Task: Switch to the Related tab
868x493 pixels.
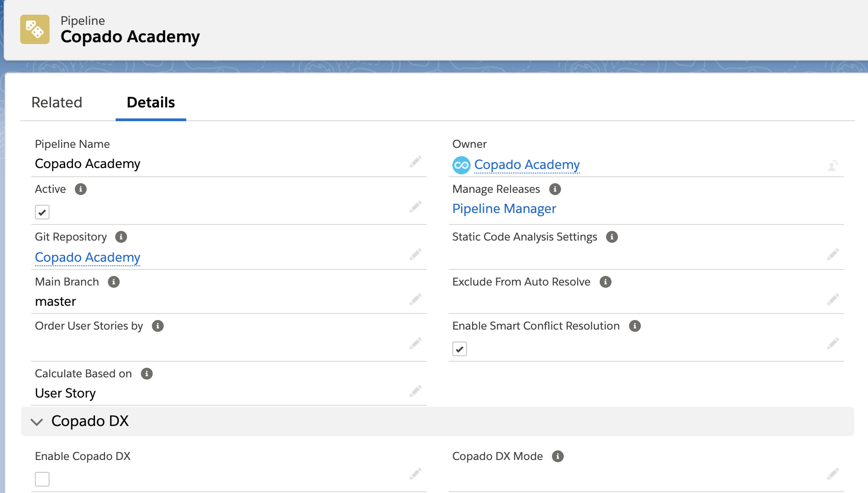Action: click(57, 102)
